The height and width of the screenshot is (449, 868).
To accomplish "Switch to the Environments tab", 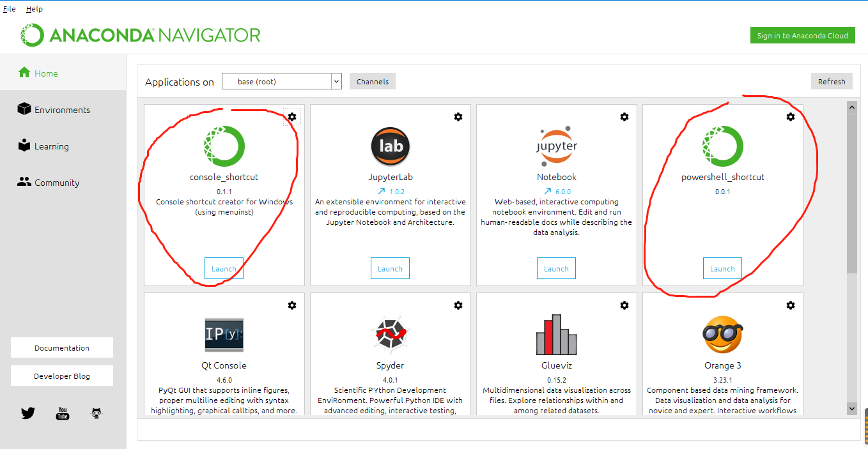I will pos(63,109).
